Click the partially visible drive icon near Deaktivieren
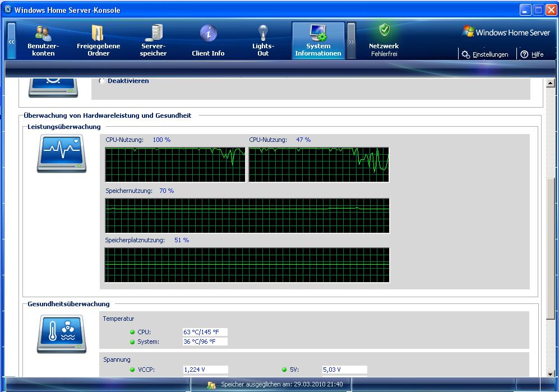Screen dimensions: 559x392 point(53,87)
